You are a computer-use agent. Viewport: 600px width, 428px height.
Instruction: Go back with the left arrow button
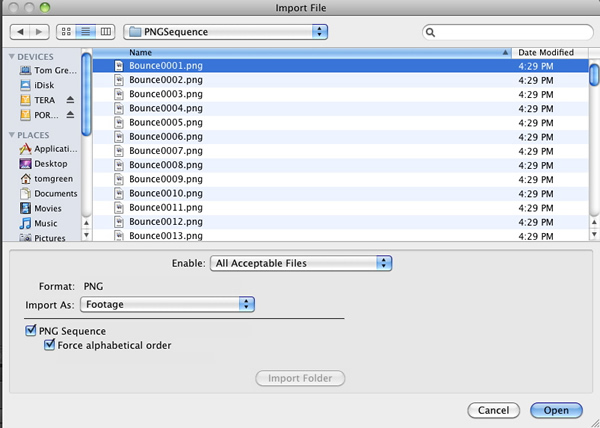click(20, 32)
